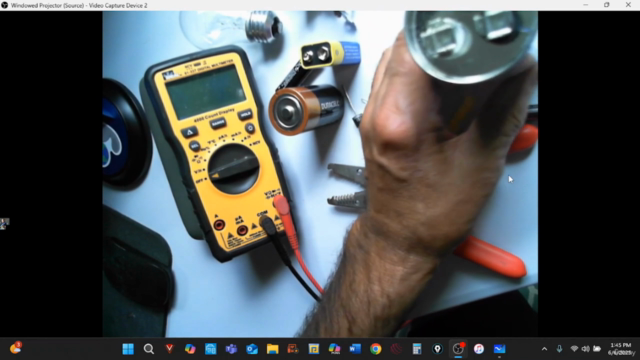Switch to OBS Studio in the taskbar
Viewport: 640px width, 360px height.
coord(458,349)
